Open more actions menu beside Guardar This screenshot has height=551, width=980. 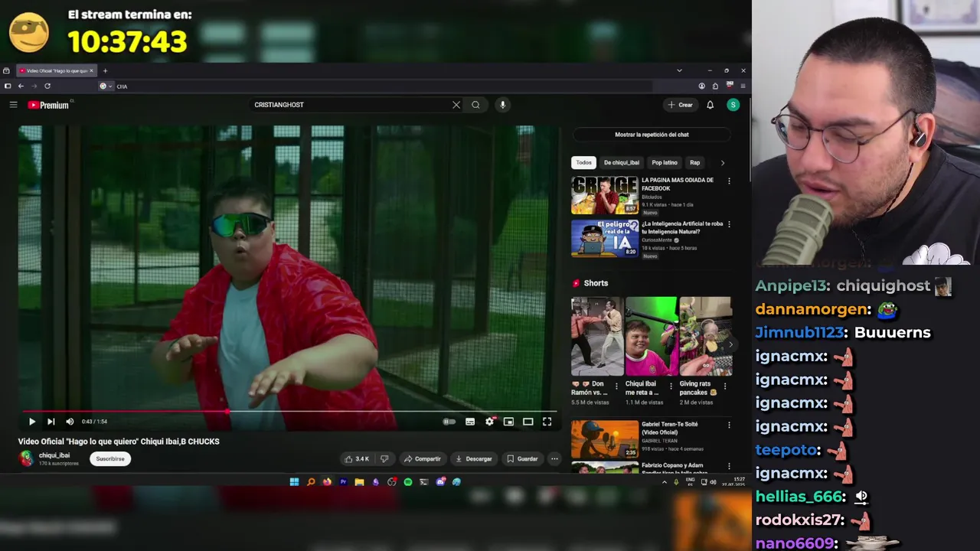pyautogui.click(x=554, y=459)
